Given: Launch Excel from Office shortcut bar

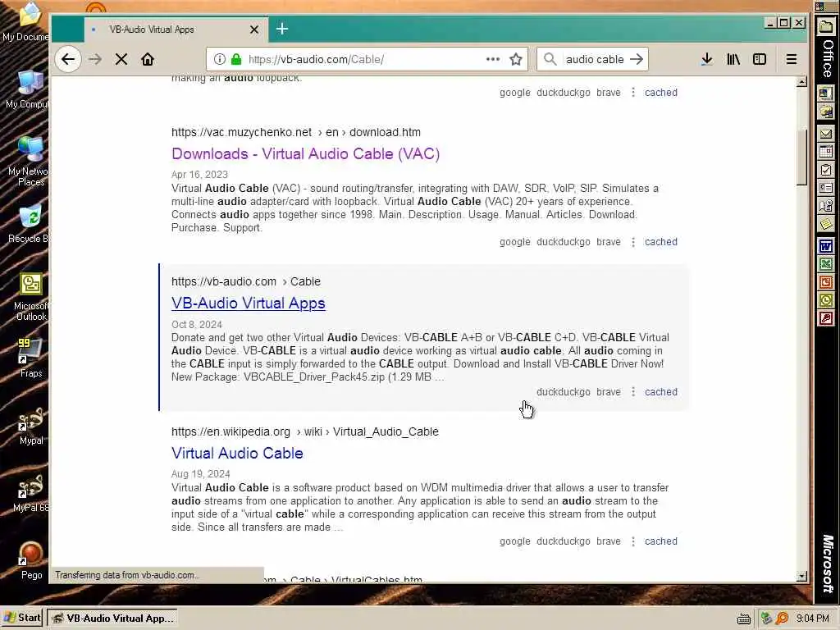Looking at the screenshot, I should pyautogui.click(x=825, y=264).
